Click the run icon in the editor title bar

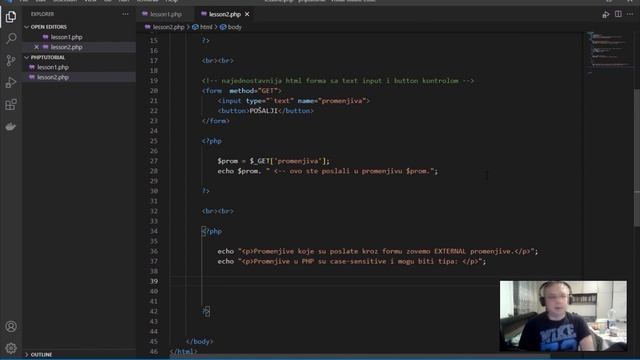pyautogui.click(x=605, y=14)
